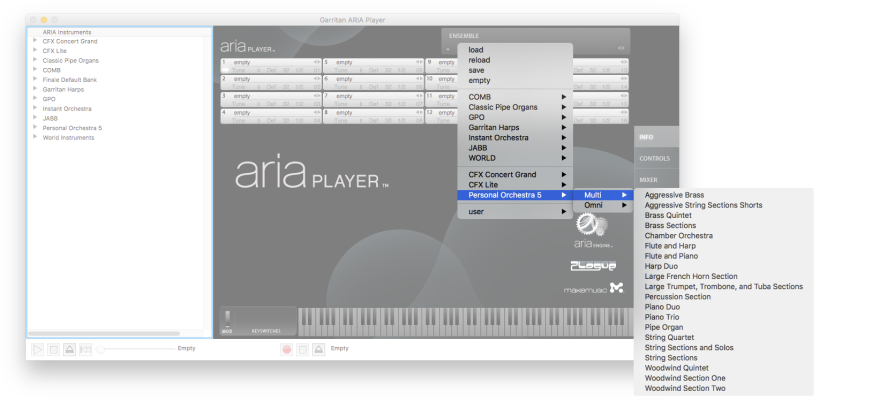This screenshot has width=887, height=400.
Task: Click the preset arrows on the Ensemble slot
Action: pos(621,48)
